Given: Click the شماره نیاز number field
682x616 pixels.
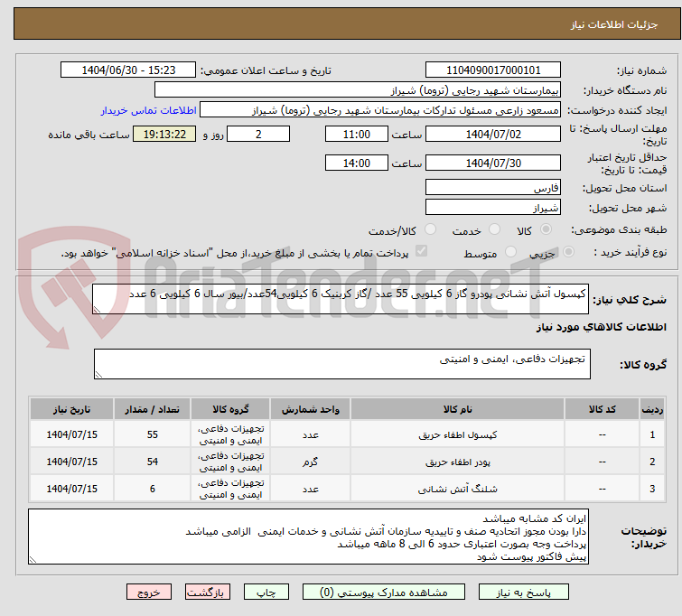Looking at the screenshot, I should [x=493, y=70].
